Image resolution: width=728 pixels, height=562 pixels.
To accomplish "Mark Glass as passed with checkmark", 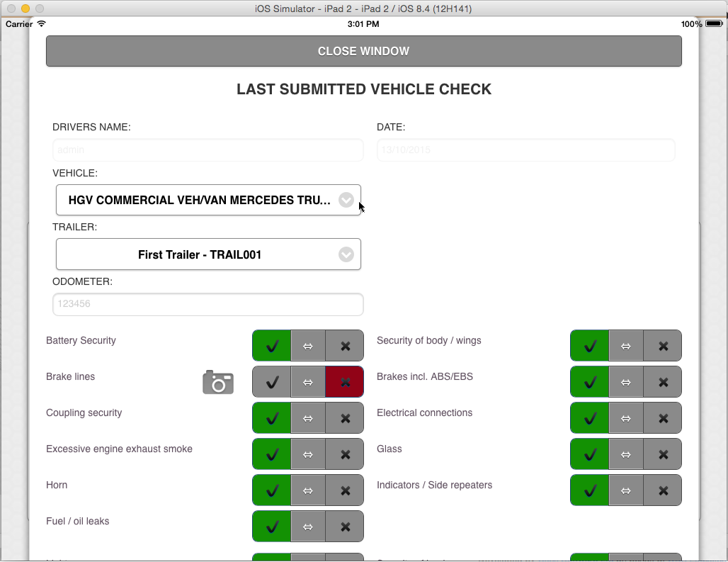I will 590,454.
